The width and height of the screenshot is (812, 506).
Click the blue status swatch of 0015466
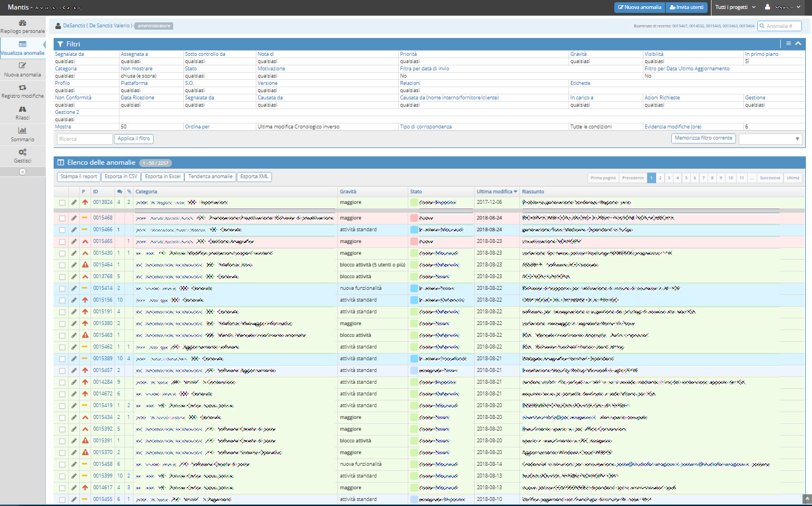(414, 230)
